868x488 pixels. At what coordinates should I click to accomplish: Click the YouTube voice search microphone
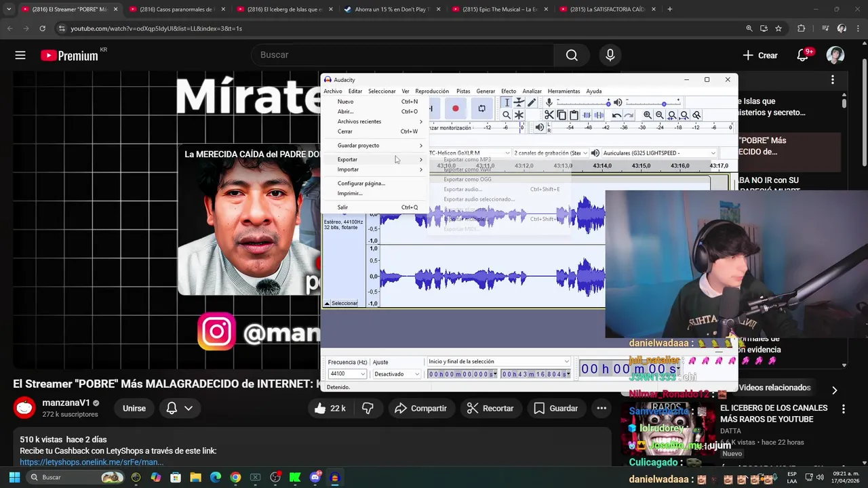[x=610, y=56]
